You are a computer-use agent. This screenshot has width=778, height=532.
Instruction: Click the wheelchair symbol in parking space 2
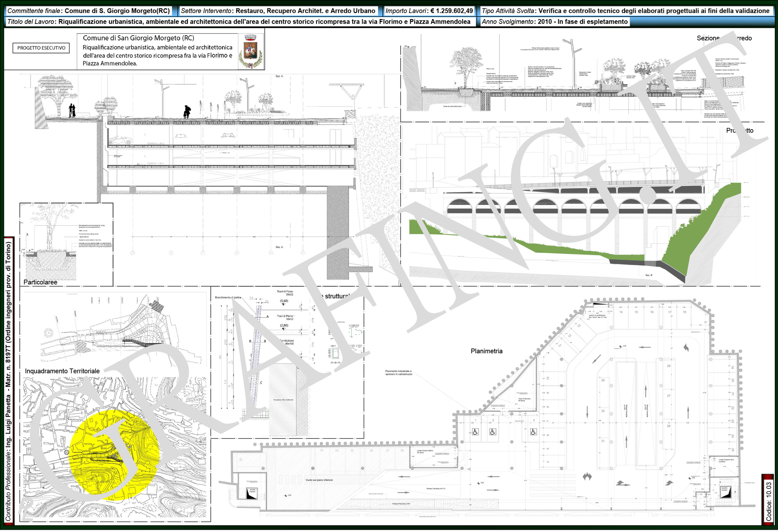coord(492,432)
